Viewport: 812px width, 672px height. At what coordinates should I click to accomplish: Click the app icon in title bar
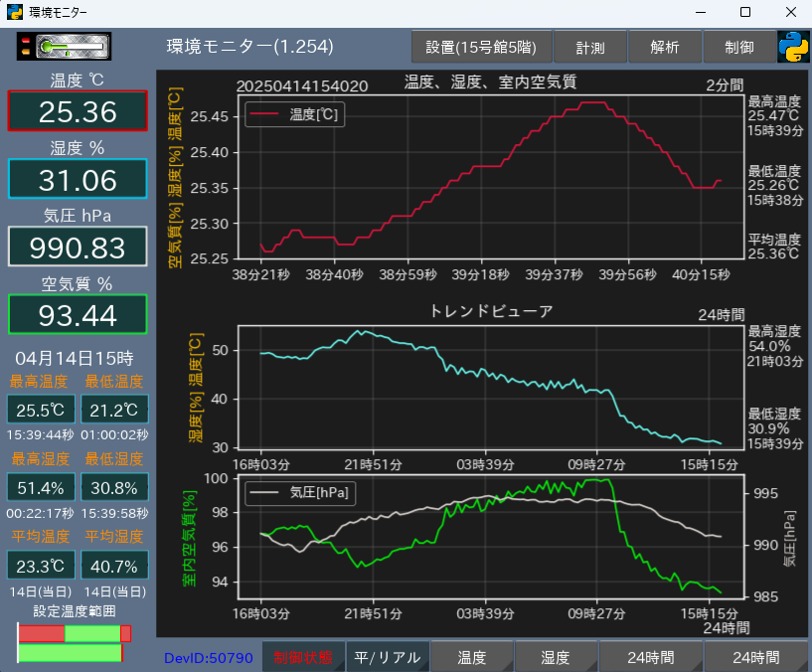[x=14, y=12]
